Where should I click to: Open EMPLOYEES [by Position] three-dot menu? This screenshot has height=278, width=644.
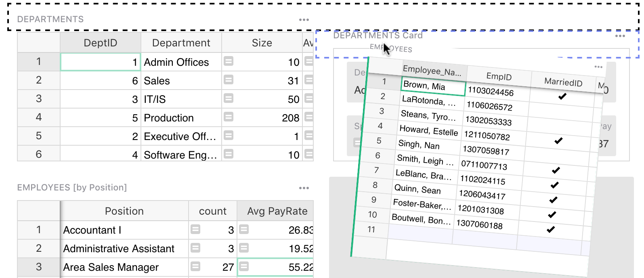pyautogui.click(x=304, y=188)
